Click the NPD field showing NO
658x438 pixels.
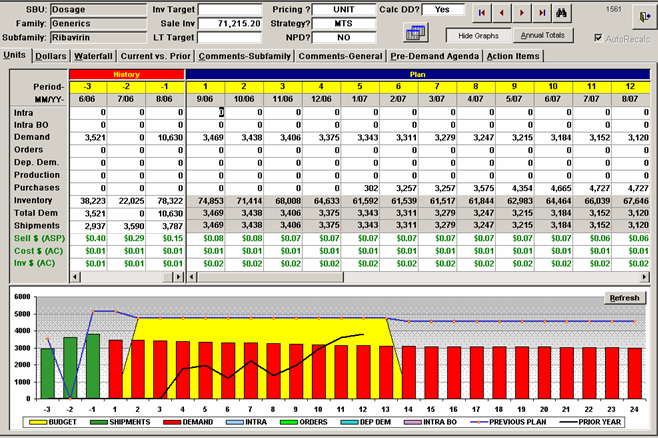(344, 37)
